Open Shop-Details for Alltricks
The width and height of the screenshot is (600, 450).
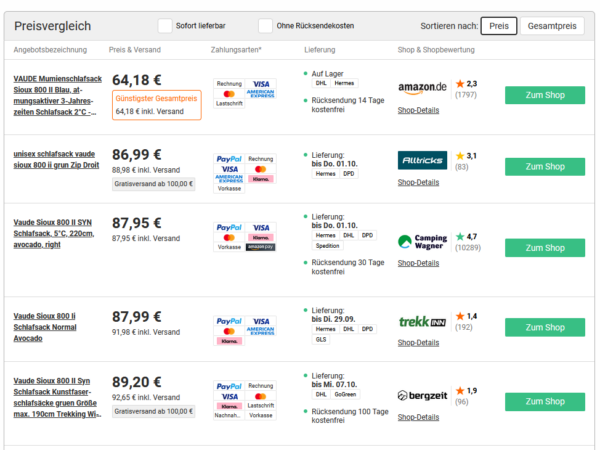click(418, 182)
